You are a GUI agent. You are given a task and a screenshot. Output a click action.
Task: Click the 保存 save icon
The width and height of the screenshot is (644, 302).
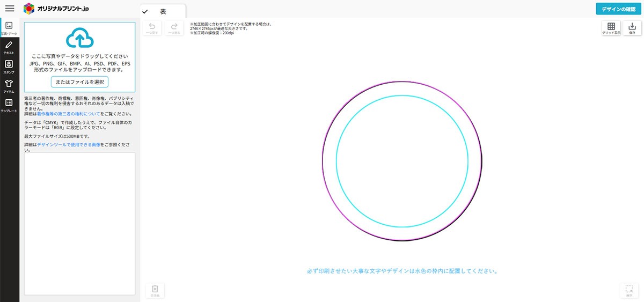point(632,28)
